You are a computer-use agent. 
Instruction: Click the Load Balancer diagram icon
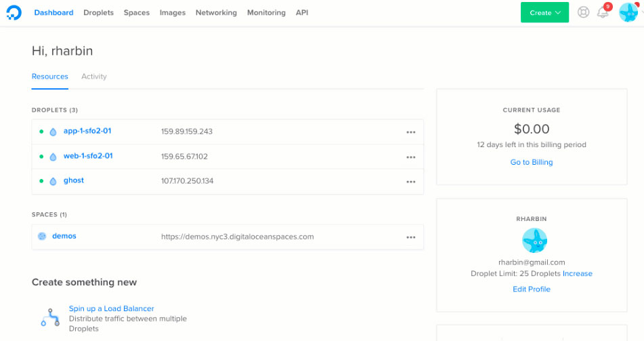(50, 317)
